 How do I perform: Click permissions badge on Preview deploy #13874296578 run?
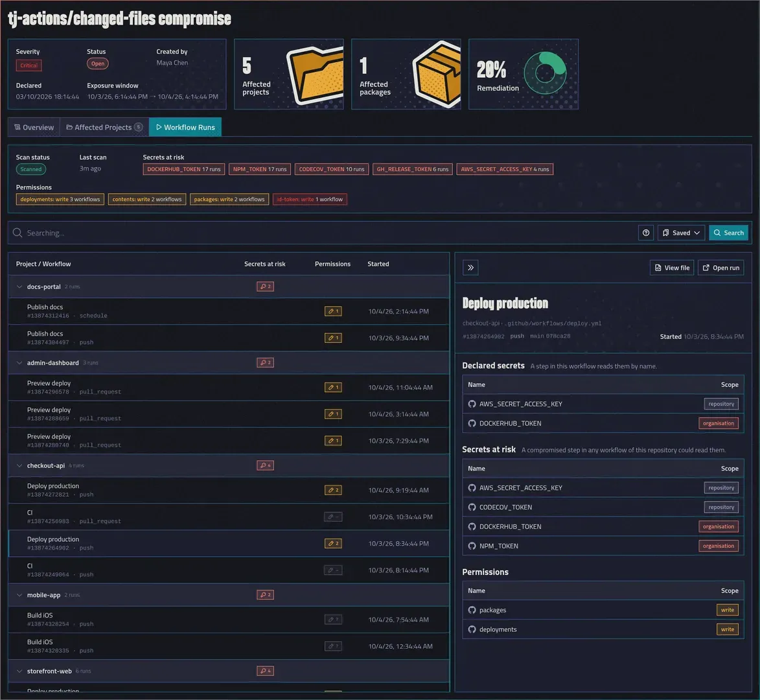pyautogui.click(x=333, y=388)
